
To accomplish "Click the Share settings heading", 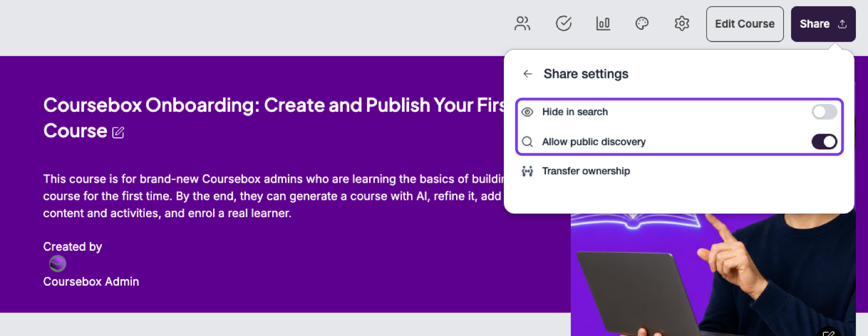I will (586, 74).
